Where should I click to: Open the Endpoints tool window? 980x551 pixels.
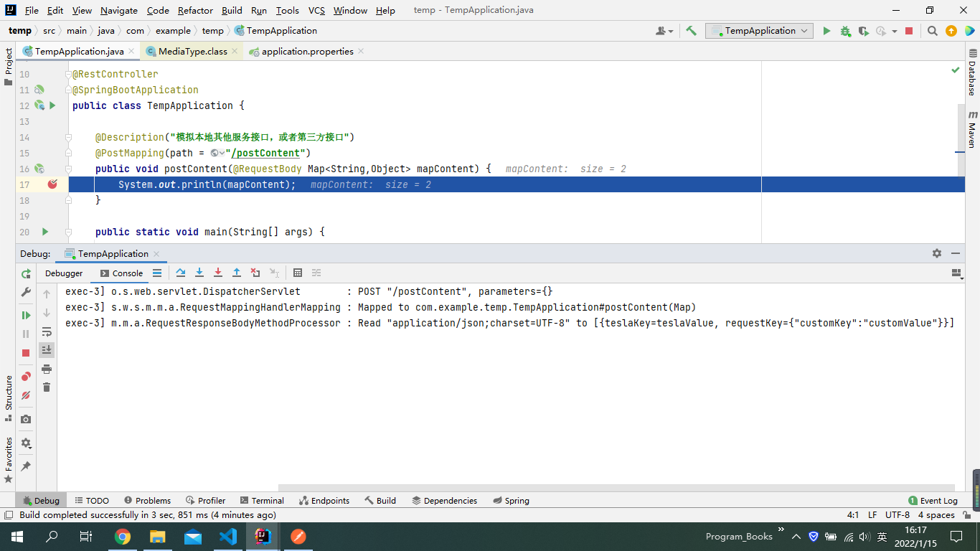click(x=324, y=500)
